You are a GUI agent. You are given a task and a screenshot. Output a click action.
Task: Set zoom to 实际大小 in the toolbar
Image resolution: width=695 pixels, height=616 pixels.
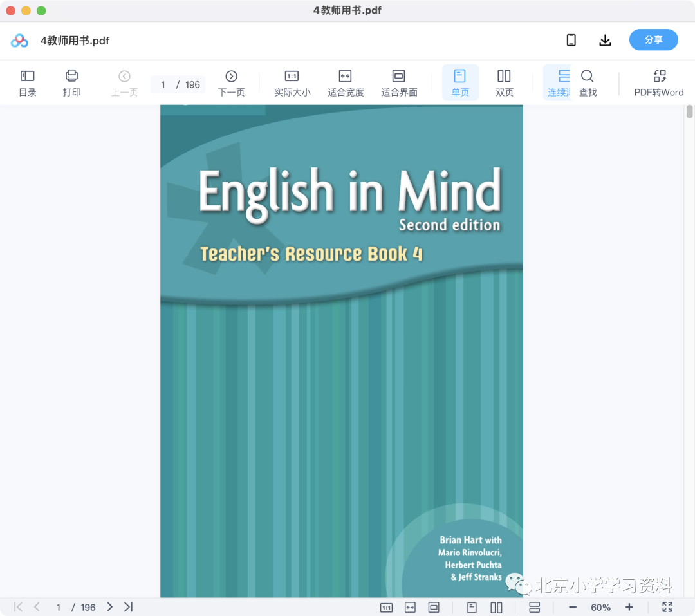(x=292, y=83)
